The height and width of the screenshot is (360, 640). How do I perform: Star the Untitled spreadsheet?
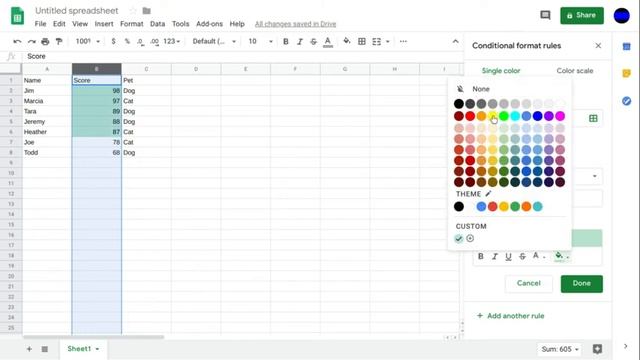(133, 11)
